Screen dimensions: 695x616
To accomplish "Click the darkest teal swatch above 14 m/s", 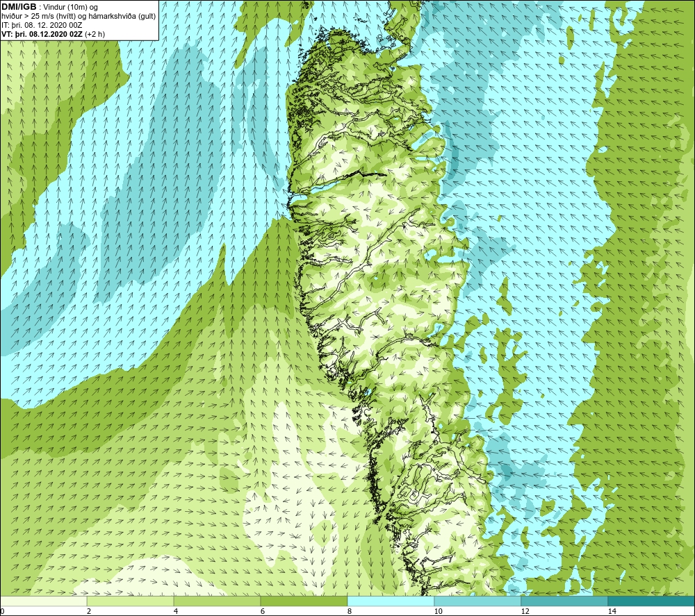I will pos(651,601).
